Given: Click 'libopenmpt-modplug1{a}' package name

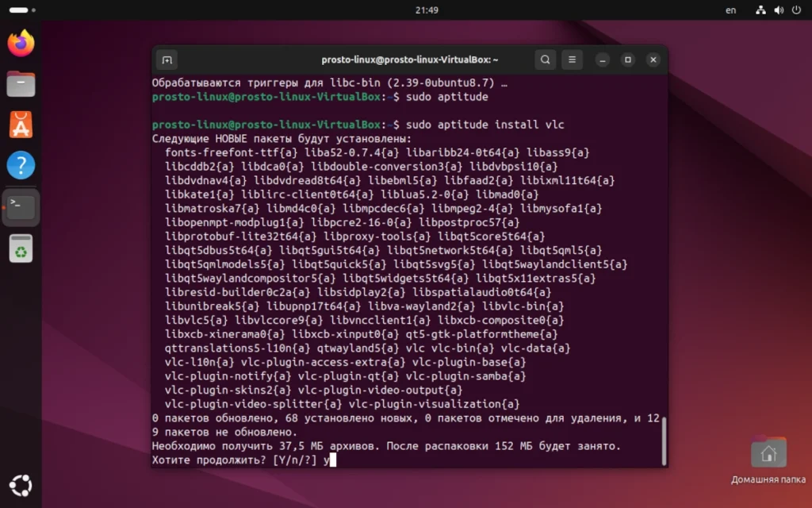Looking at the screenshot, I should click(235, 222).
